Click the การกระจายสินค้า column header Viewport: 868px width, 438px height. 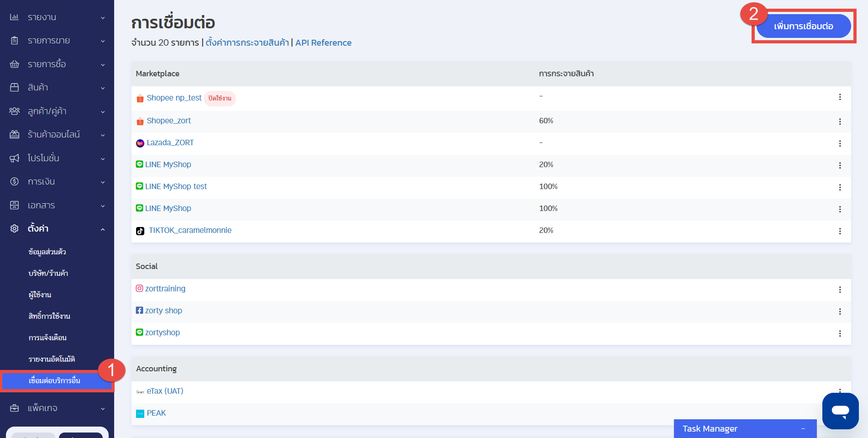(x=566, y=74)
